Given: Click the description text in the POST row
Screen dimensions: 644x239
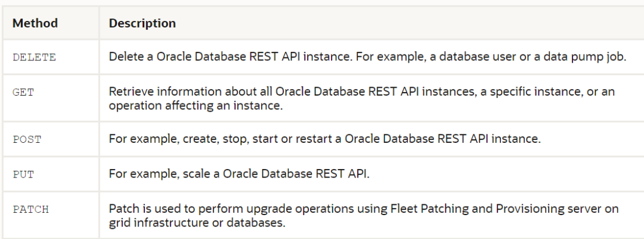Looking at the screenshot, I should 324,139.
